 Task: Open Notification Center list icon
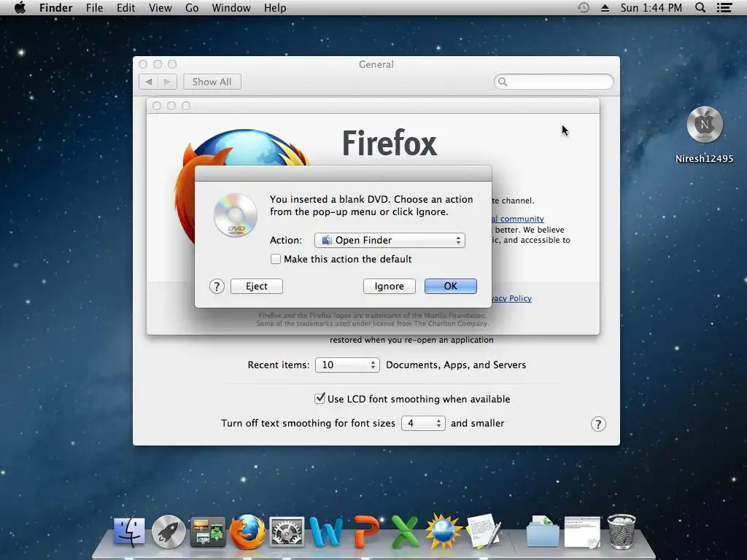pyautogui.click(x=724, y=7)
